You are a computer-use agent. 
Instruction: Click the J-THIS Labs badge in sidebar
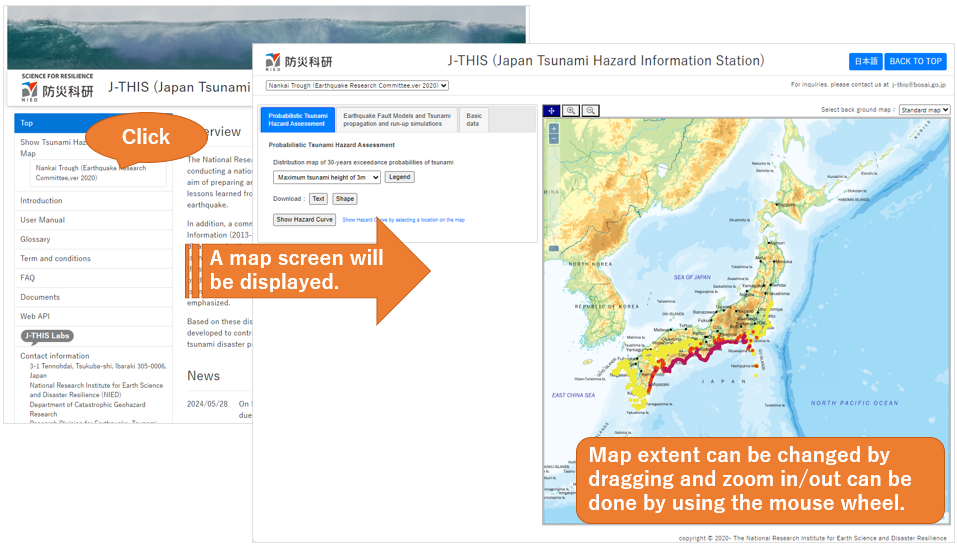[48, 336]
